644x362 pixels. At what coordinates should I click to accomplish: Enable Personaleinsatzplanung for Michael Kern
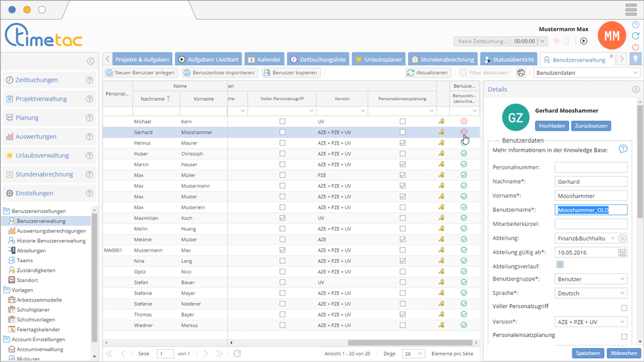click(x=403, y=122)
